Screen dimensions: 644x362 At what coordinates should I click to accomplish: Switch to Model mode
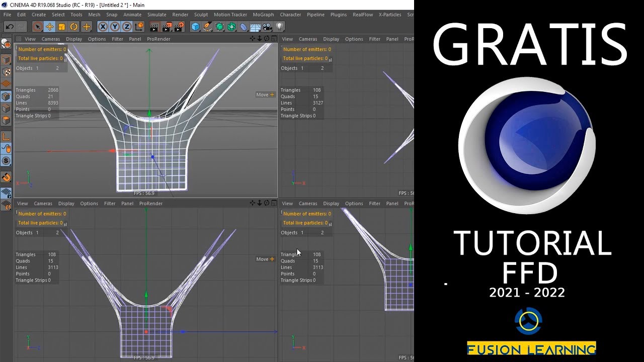[x=6, y=60]
